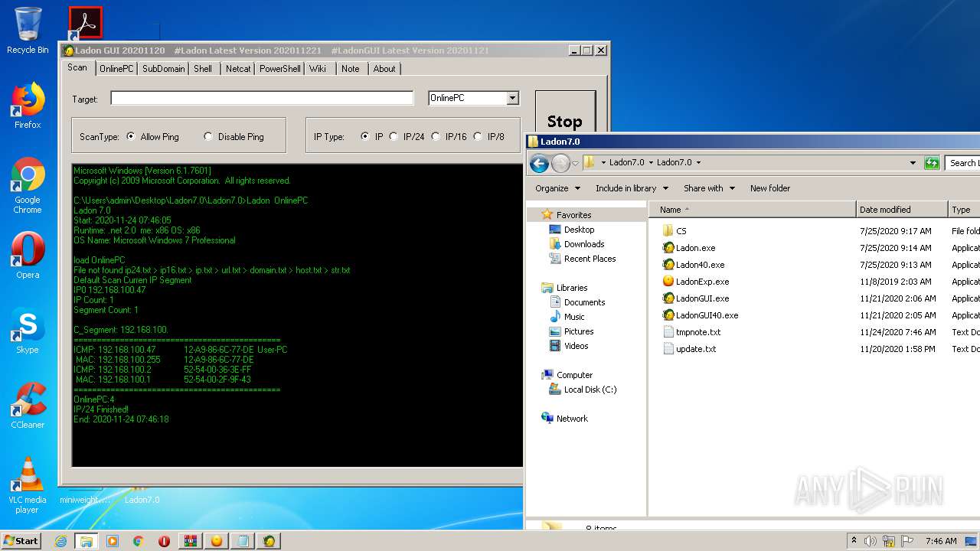Click the Ladon taskbar icon
Screen dimensions: 980x551
(269, 541)
